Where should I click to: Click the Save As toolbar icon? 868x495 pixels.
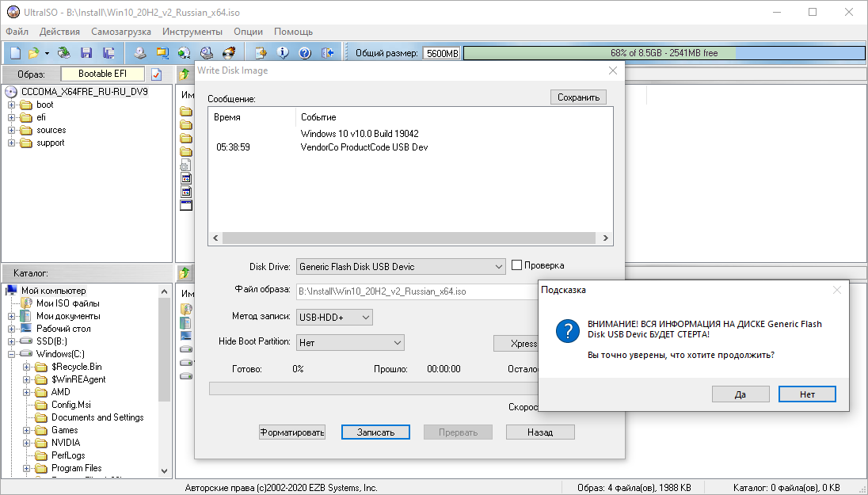click(x=108, y=53)
